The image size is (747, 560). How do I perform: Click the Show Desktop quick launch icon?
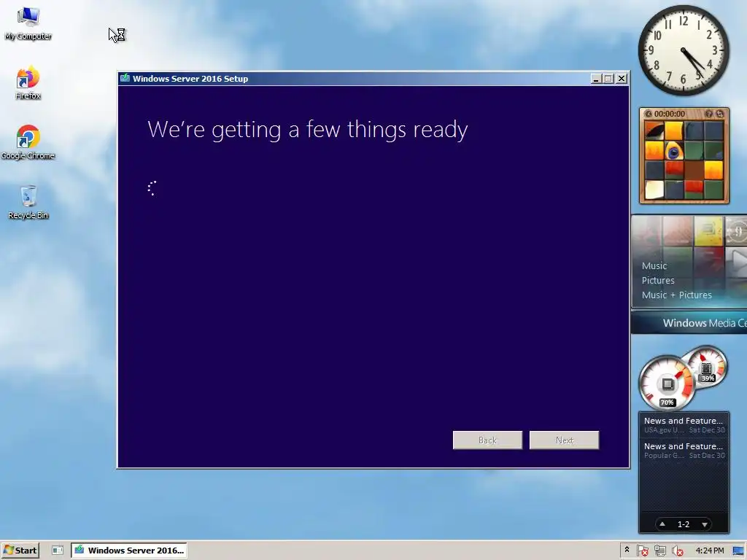pyautogui.click(x=58, y=550)
